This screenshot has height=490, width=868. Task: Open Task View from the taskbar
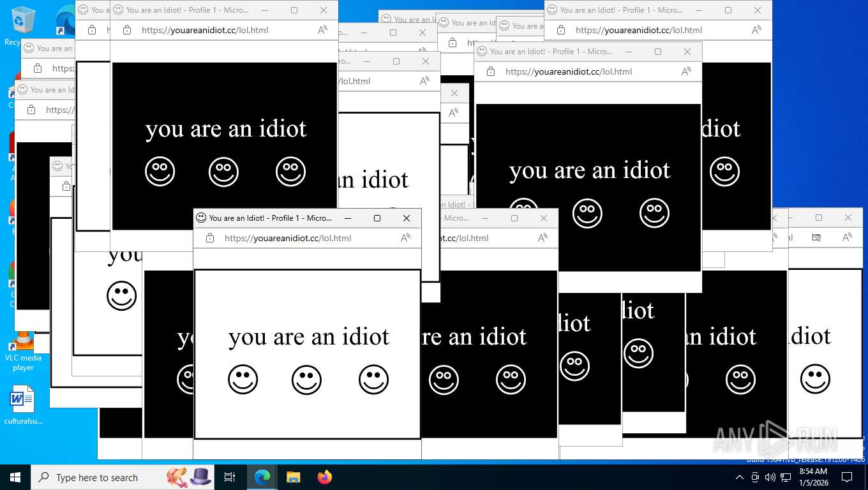[230, 477]
